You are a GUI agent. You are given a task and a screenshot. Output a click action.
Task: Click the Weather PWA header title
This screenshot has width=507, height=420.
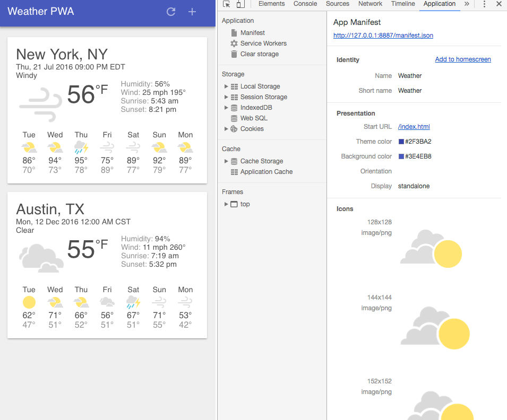(x=41, y=11)
